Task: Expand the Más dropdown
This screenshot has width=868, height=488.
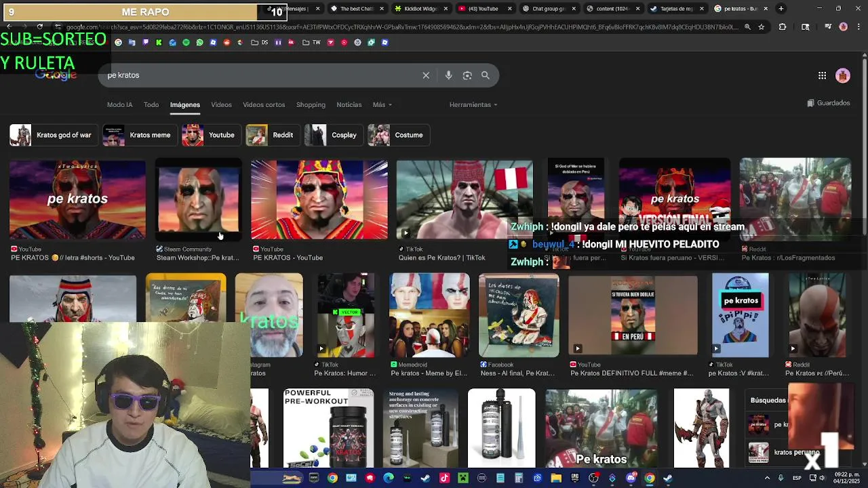Action: tap(382, 104)
